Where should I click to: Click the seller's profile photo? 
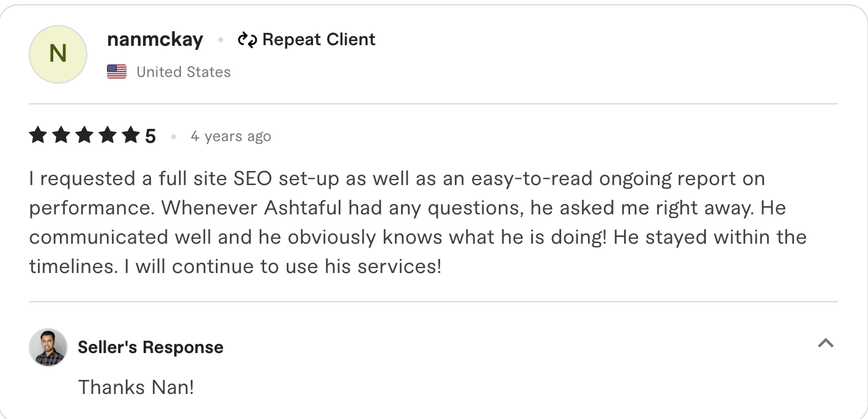tap(47, 347)
